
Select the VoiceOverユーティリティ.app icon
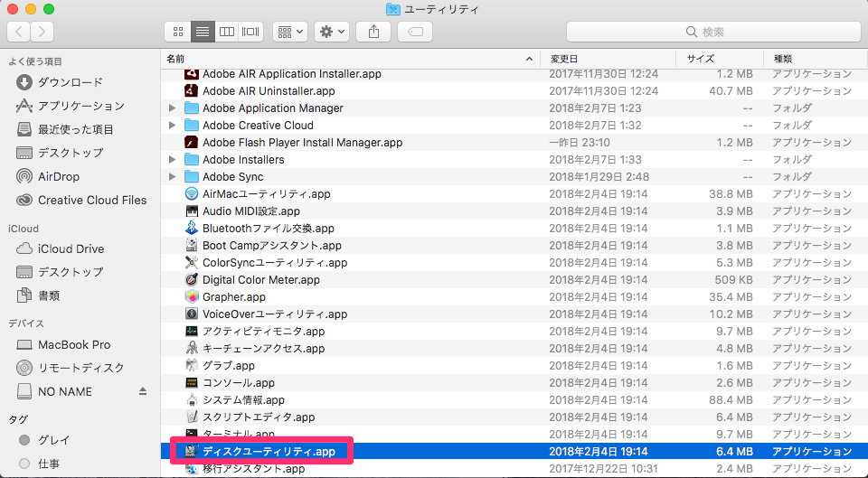(x=192, y=314)
